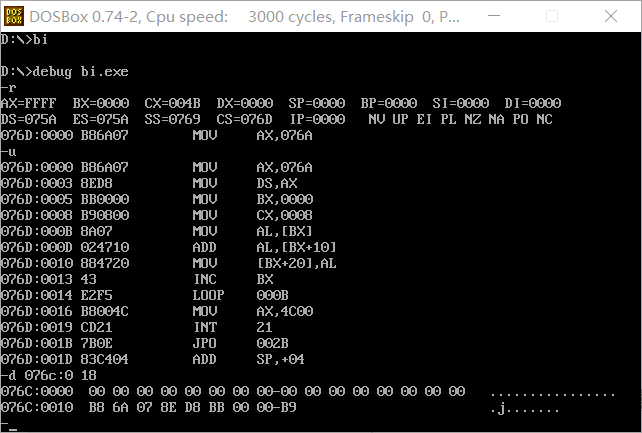The image size is (642, 433).
Task: Click the CD21 opcode bytes
Action: coord(97,327)
